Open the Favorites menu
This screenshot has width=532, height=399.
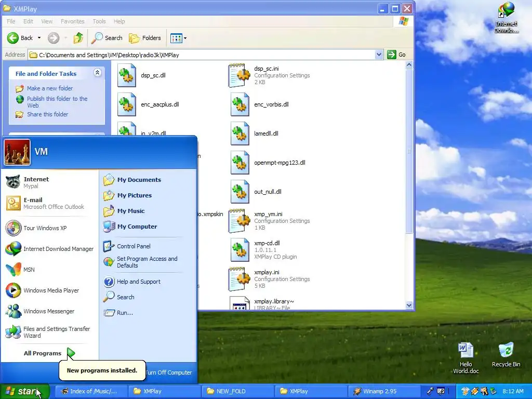pos(73,21)
